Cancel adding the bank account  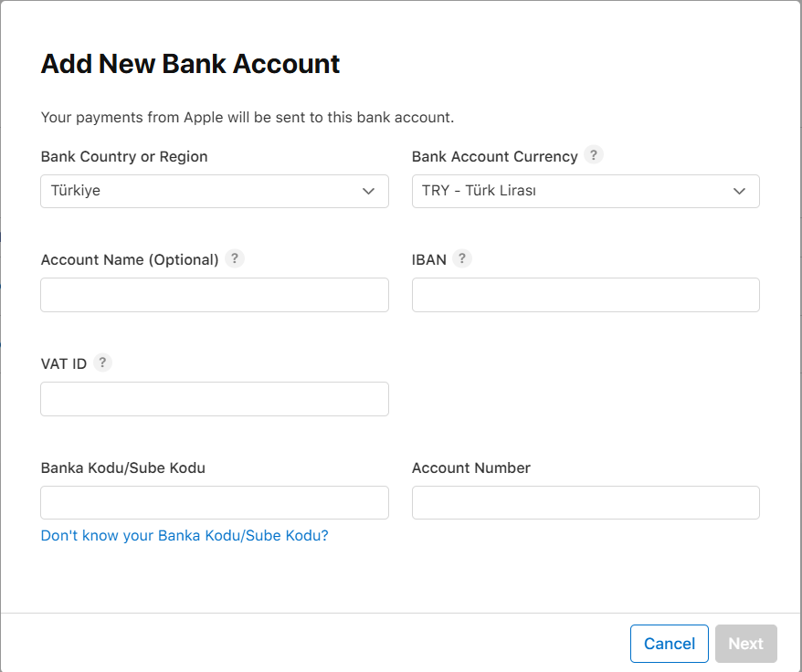coord(669,644)
